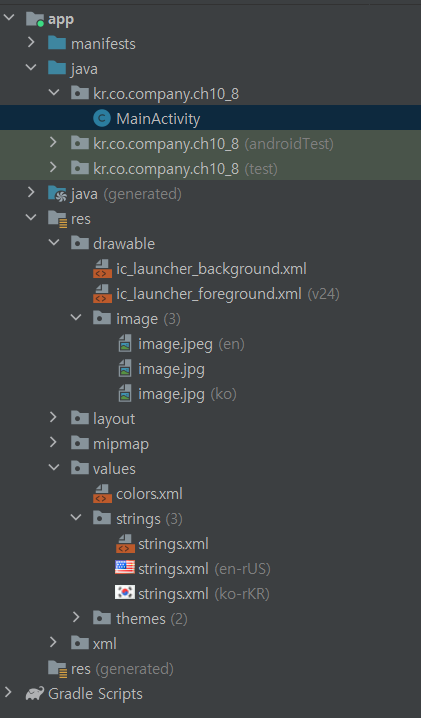Viewport: 421px width, 718px height.
Task: Expand the themes (2) group arrow
Action: [x=76, y=618]
